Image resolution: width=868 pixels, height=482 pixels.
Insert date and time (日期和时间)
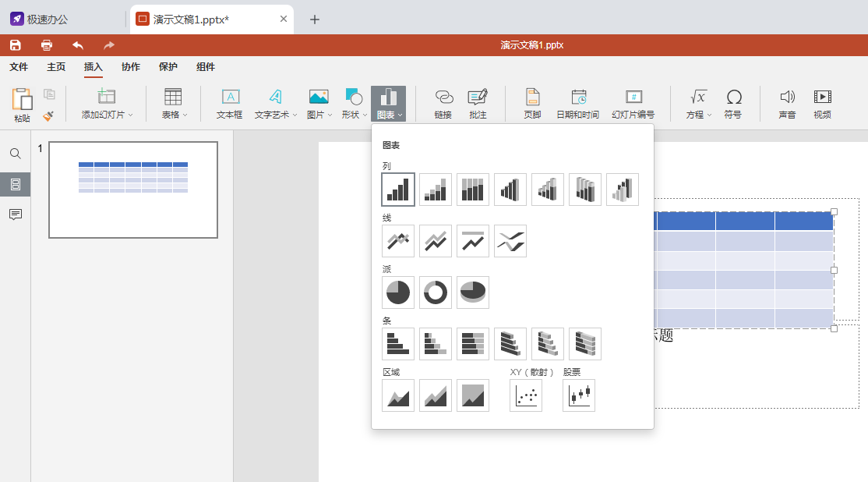pos(578,104)
